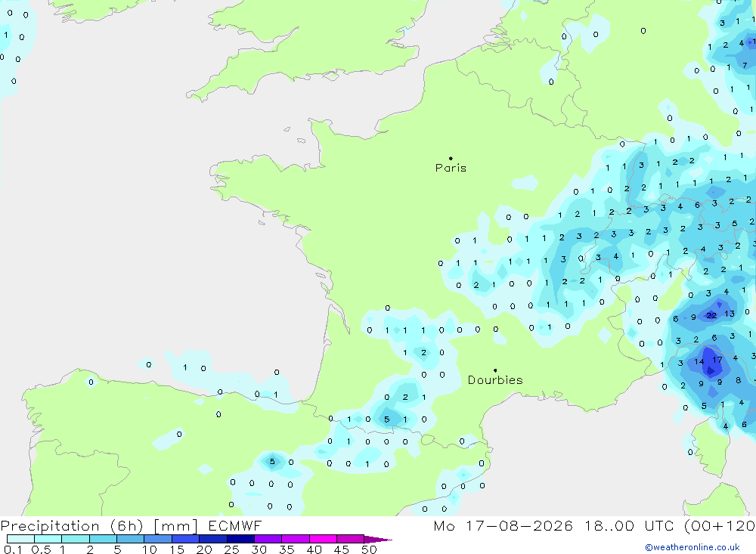Click the legend label '25'
The width and height of the screenshot is (756, 554).
point(231,549)
